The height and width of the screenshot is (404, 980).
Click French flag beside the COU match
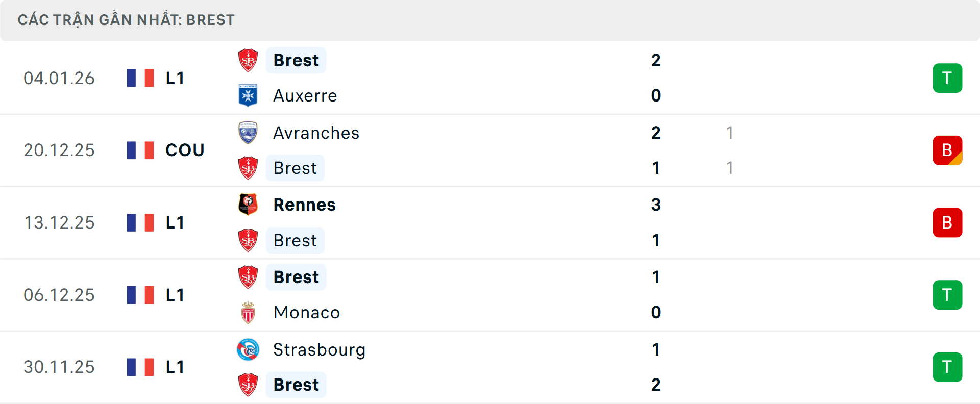click(140, 150)
